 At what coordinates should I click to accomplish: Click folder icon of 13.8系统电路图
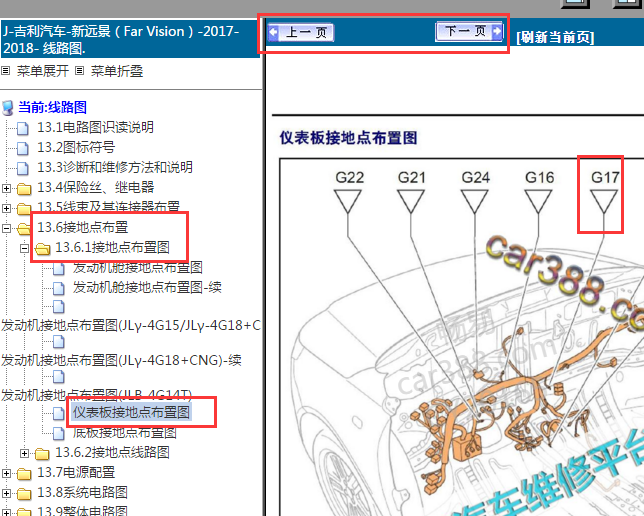[x=24, y=493]
